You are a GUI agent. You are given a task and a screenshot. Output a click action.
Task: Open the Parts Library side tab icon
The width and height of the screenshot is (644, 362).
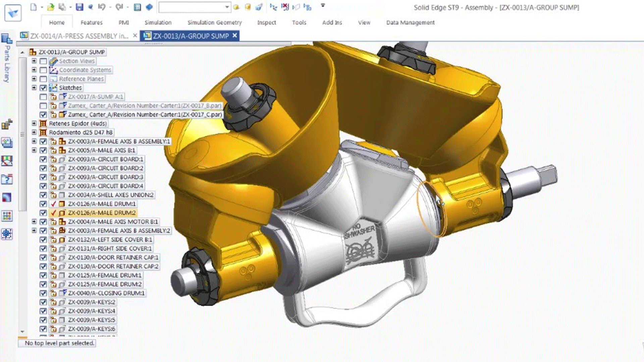pos(7,39)
